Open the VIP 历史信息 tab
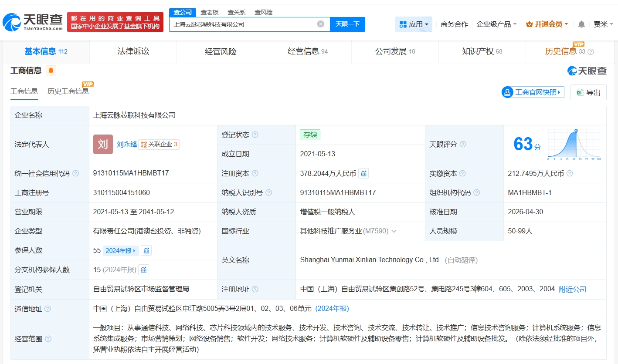Screen dimensions: 618x364 point(570,51)
